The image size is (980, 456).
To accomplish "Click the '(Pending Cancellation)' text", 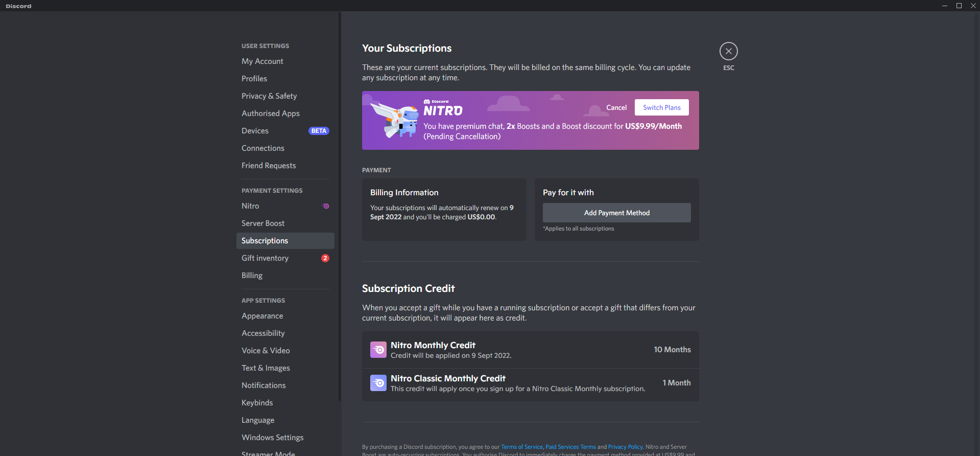I will pyautogui.click(x=462, y=136).
